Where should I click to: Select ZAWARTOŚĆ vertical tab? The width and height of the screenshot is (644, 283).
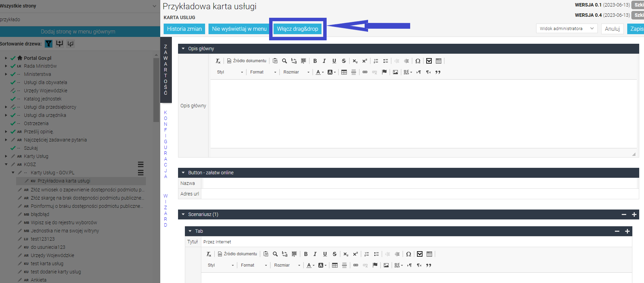pyautogui.click(x=166, y=70)
